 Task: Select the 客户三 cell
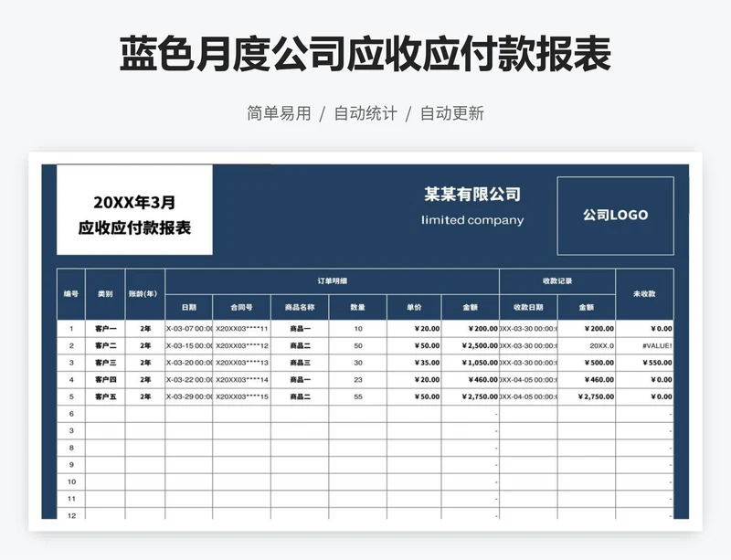point(105,363)
